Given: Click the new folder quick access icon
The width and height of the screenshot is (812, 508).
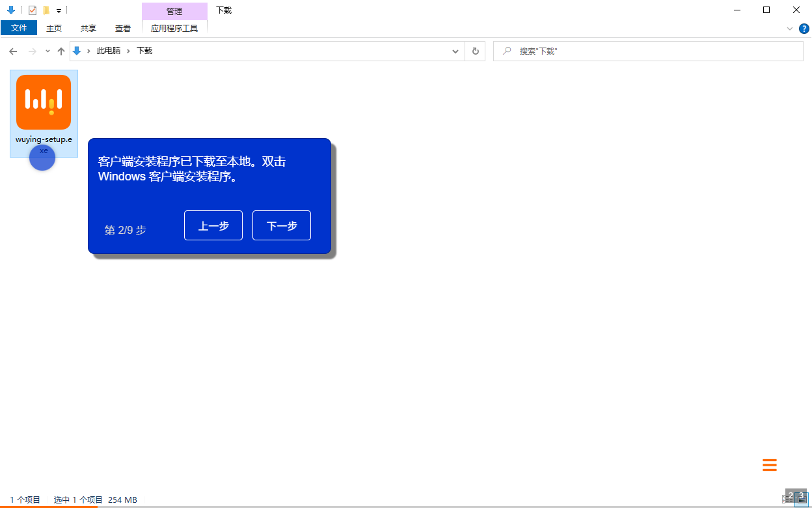Looking at the screenshot, I should click(46, 10).
